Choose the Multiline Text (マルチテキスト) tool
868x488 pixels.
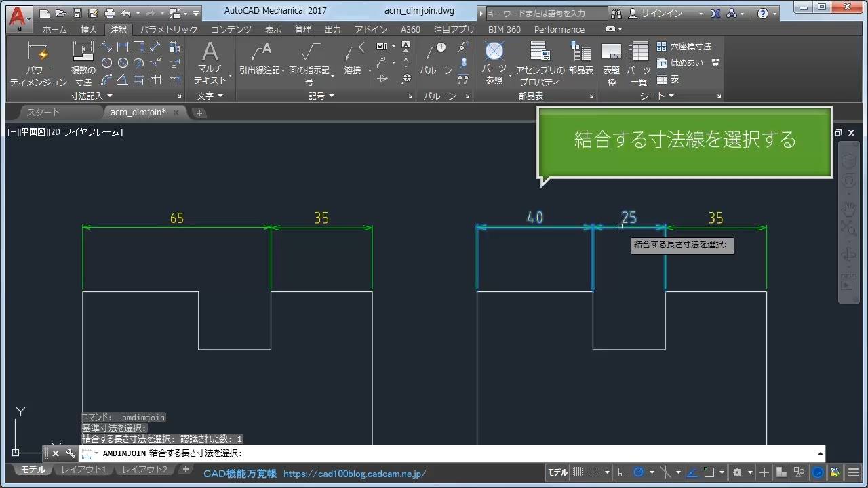point(210,64)
